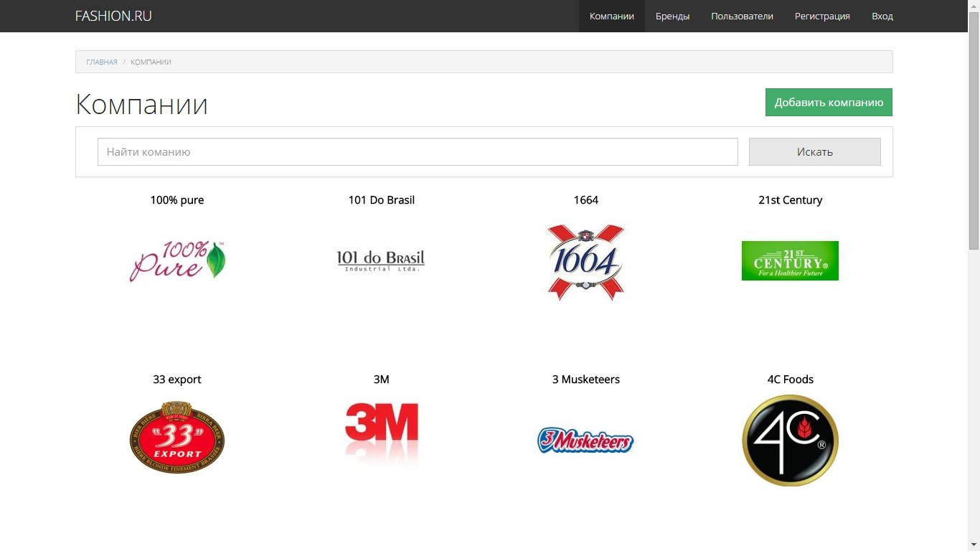Click the Искать search button
980x551 pixels.
[815, 151]
